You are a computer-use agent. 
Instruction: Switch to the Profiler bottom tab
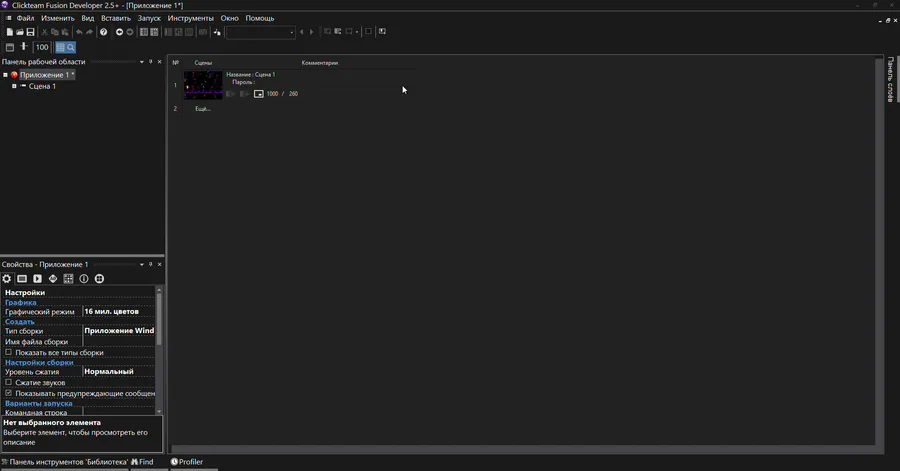click(x=187, y=462)
